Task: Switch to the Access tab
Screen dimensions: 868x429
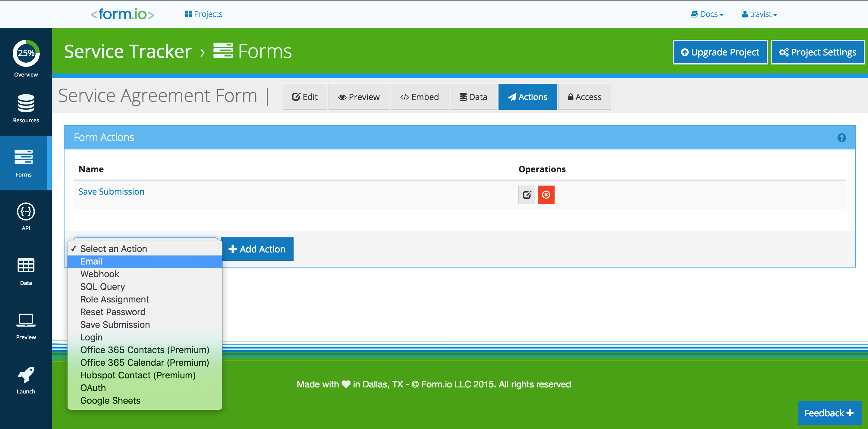Action: (584, 97)
